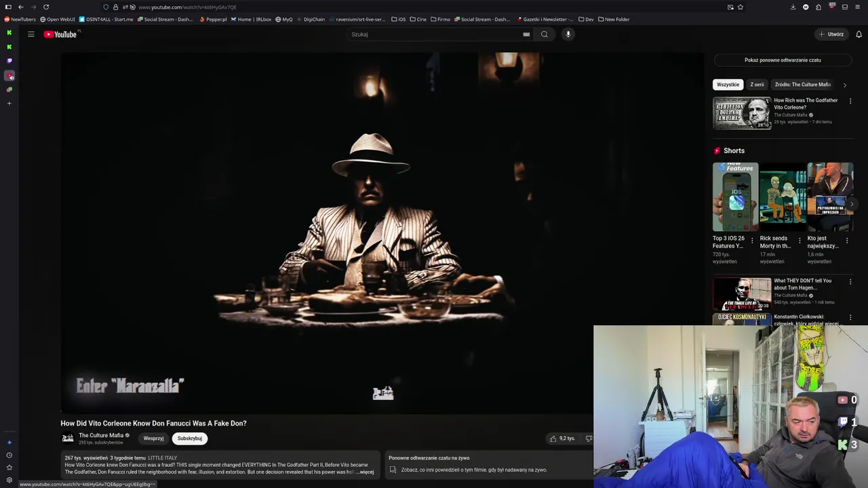Open the Pepper.pl bookmark
Viewport: 868px width, 488px height.
tap(213, 19)
